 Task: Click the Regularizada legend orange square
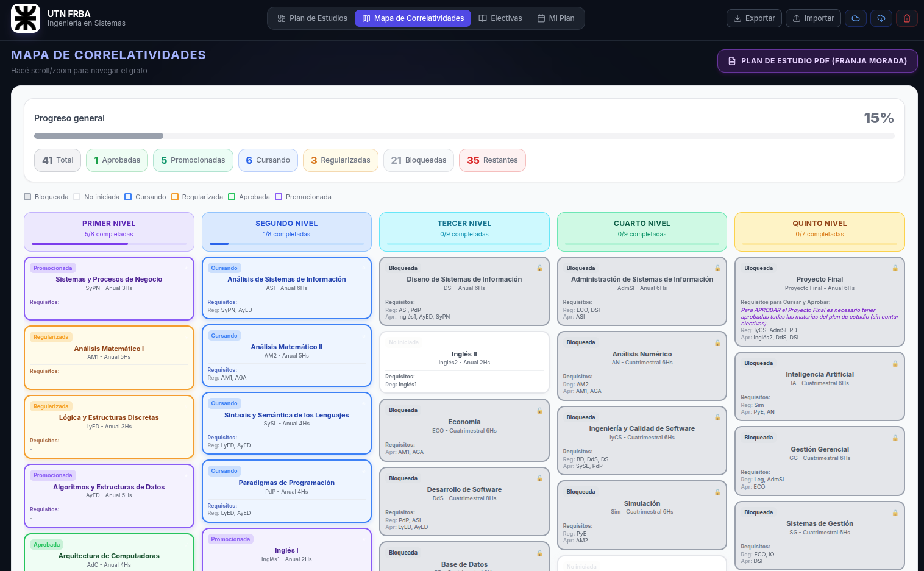click(175, 197)
